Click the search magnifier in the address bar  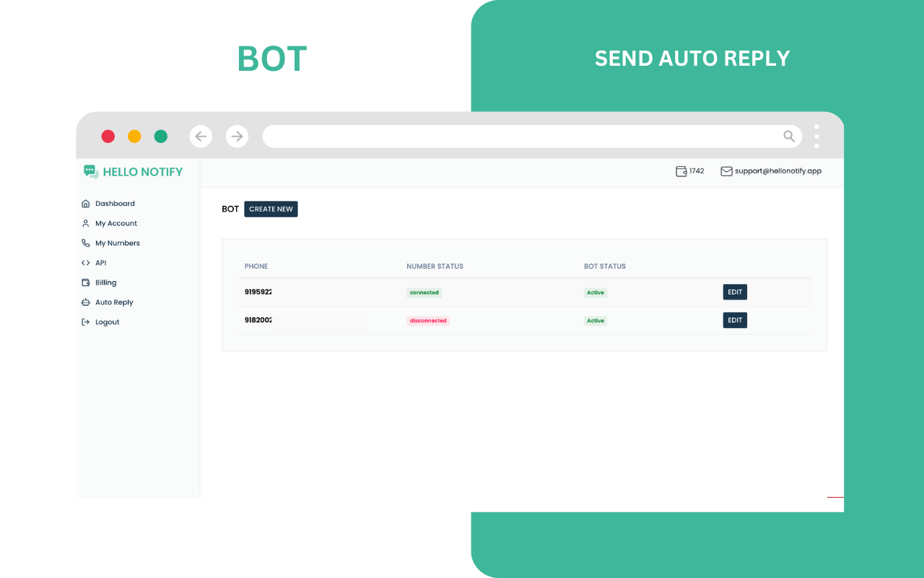(x=789, y=136)
